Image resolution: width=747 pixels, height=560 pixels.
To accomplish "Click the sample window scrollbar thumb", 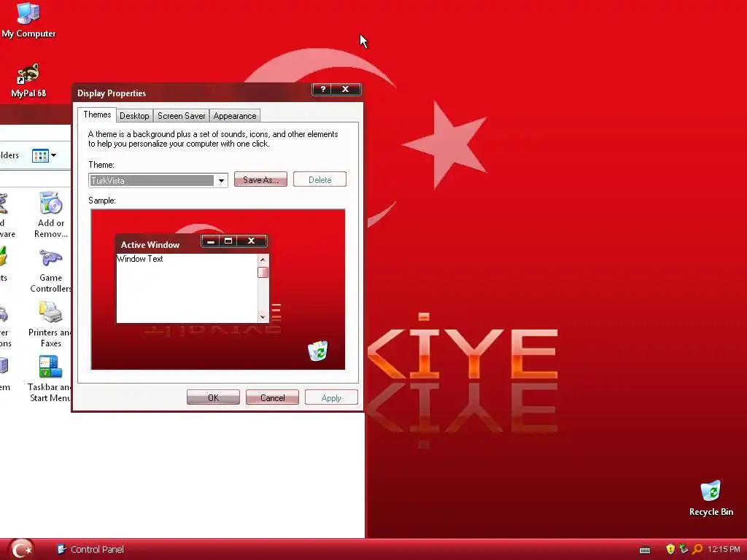I will [x=263, y=273].
